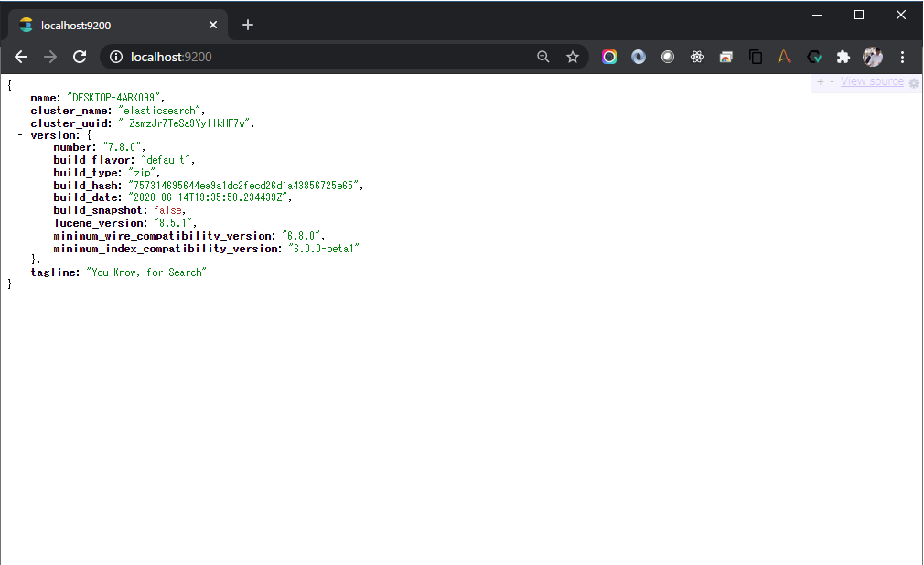The image size is (924, 565).
Task: Collapse the version object with minus toggle
Action: click(x=20, y=135)
